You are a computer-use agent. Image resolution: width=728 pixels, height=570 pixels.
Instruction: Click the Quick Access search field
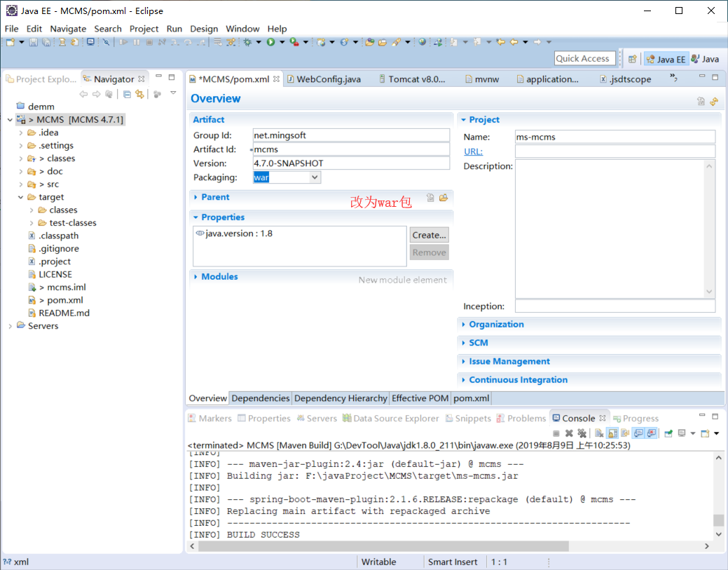pyautogui.click(x=584, y=58)
